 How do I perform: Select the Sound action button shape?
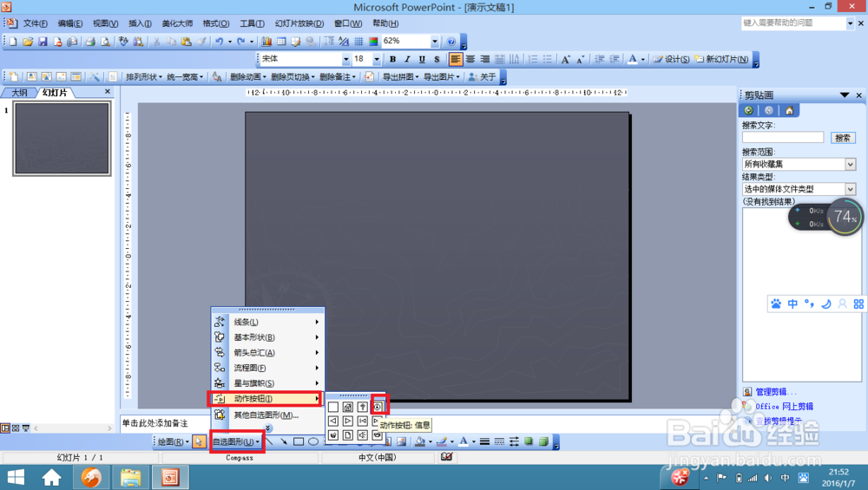point(363,435)
